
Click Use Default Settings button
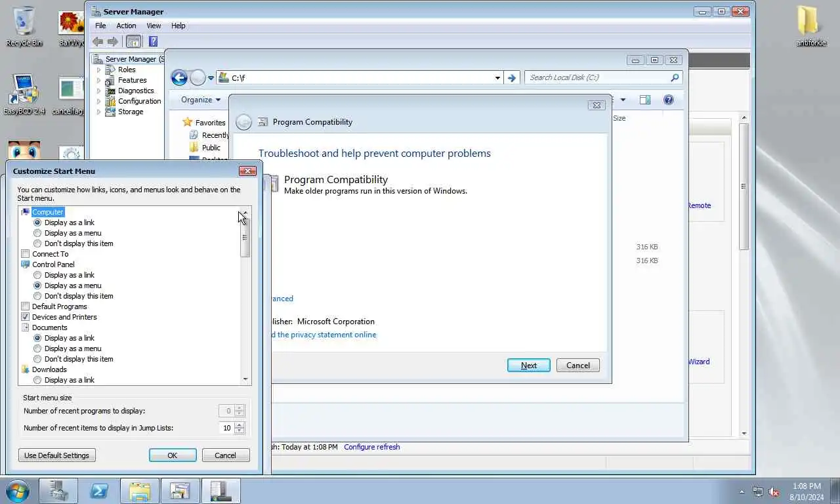tap(57, 455)
